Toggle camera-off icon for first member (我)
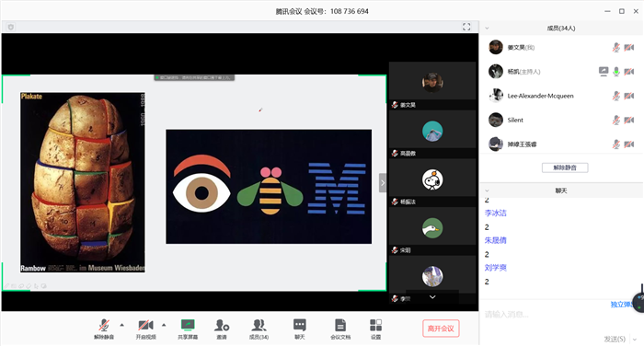644x346 pixels. pos(628,47)
